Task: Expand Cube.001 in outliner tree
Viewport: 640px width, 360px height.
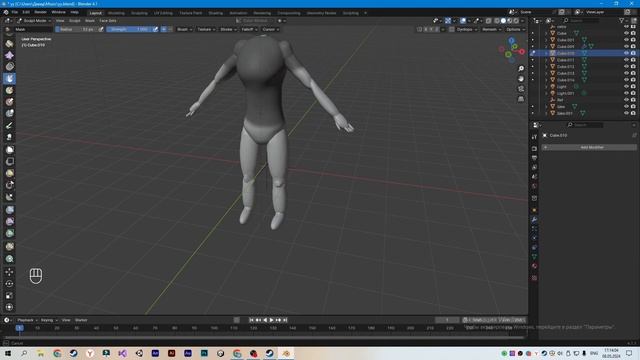Action: pos(546,40)
